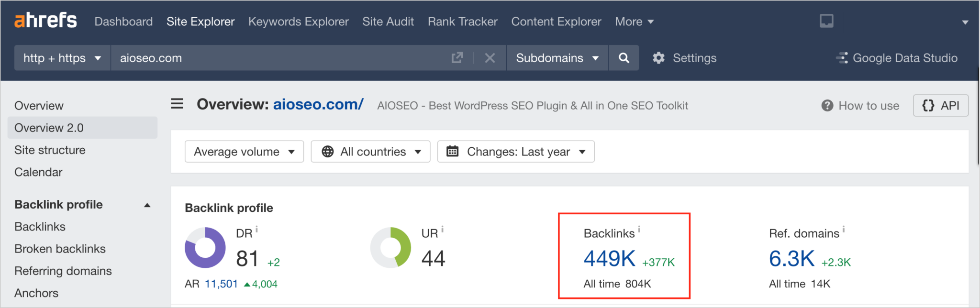Click the DR +2 change value
The width and height of the screenshot is (980, 308).
coord(274,263)
